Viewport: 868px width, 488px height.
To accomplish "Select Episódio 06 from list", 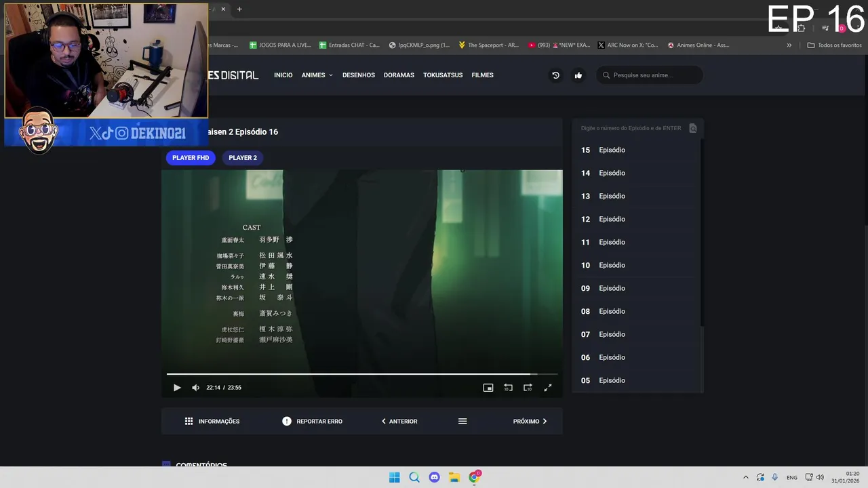I will (636, 357).
